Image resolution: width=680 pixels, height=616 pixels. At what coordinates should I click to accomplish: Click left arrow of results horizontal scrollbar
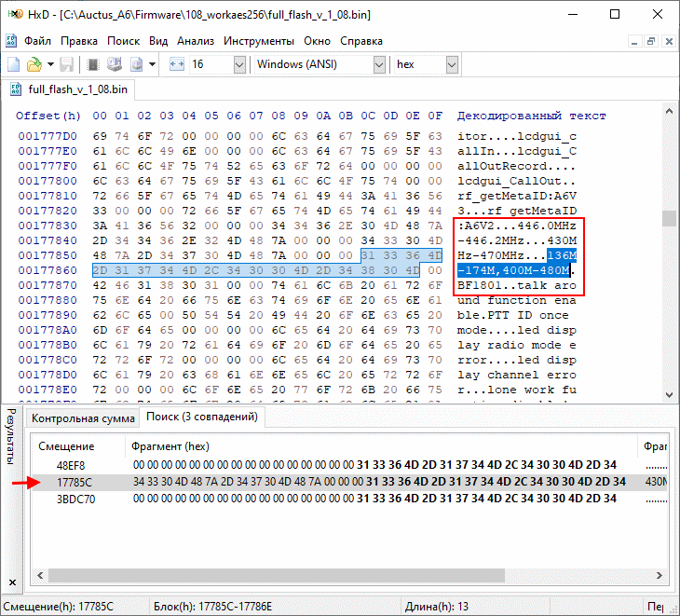40,576
